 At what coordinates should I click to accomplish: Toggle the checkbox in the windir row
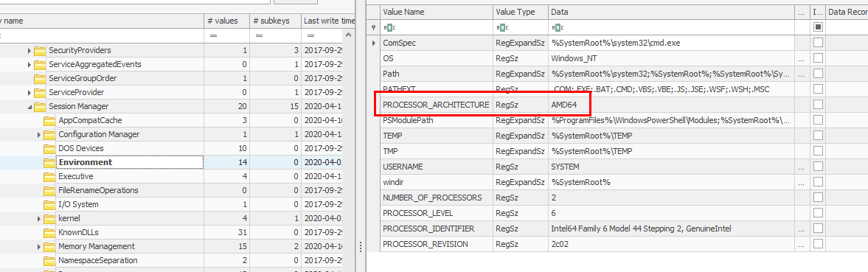[x=818, y=182]
